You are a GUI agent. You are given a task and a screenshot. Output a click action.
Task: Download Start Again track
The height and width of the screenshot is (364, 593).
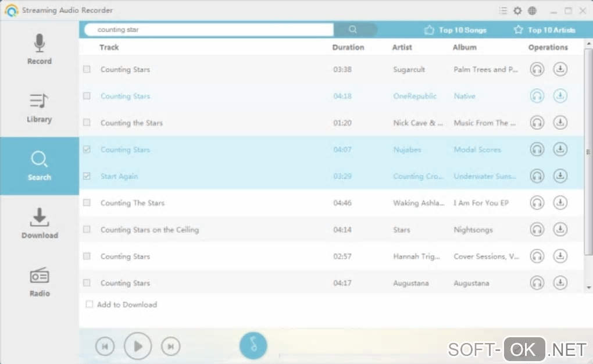pyautogui.click(x=560, y=176)
